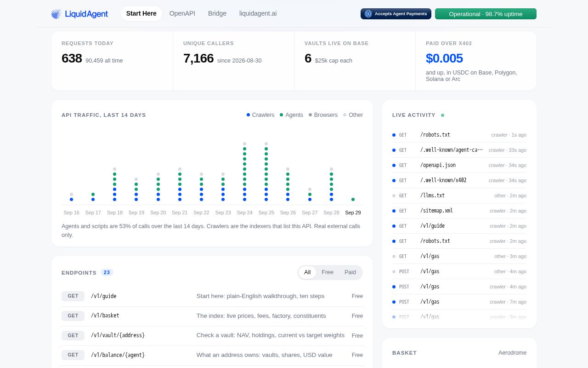The width and height of the screenshot is (588, 368).
Task: Open the /v1/balance/{agent} endpoint row
Action: coord(212,355)
